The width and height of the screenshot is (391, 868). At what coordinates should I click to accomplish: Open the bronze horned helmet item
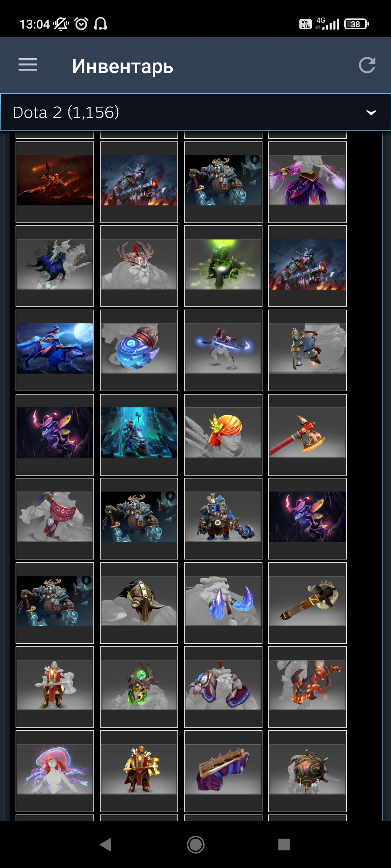[139, 603]
